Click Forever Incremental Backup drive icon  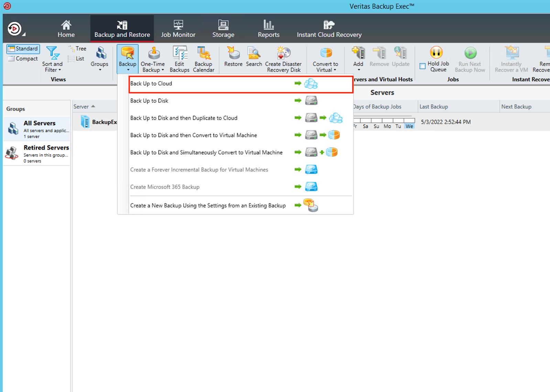click(x=311, y=169)
